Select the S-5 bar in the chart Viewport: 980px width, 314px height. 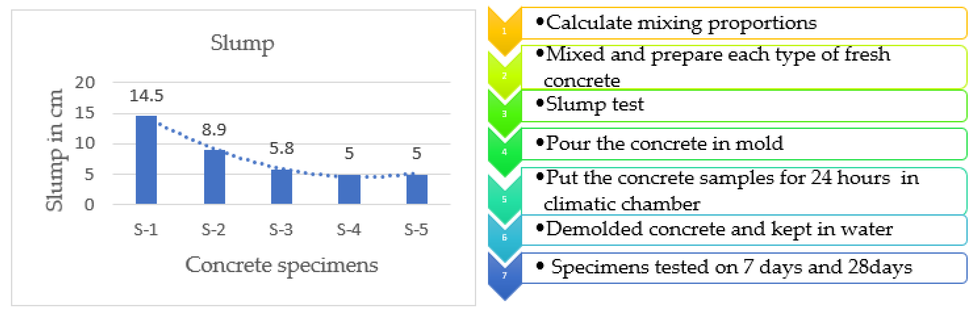[417, 189]
